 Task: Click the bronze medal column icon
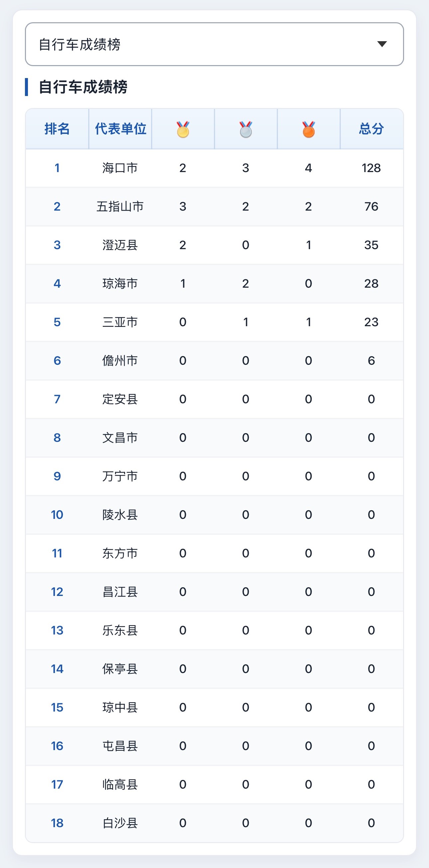309,130
